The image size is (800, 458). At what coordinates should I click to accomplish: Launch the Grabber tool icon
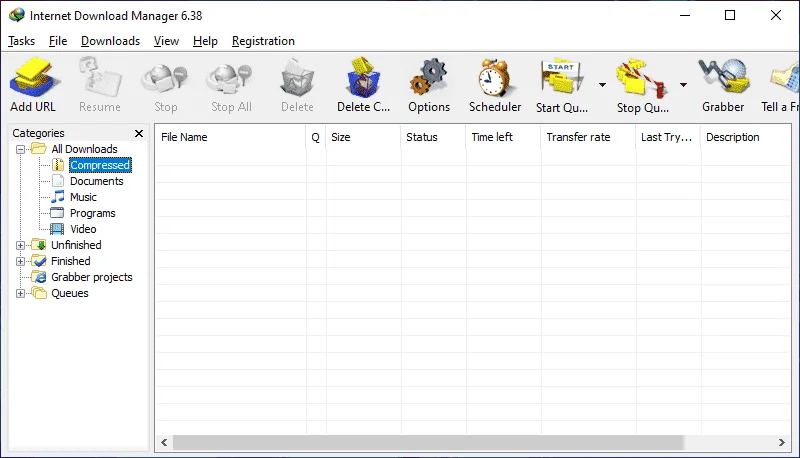(723, 78)
